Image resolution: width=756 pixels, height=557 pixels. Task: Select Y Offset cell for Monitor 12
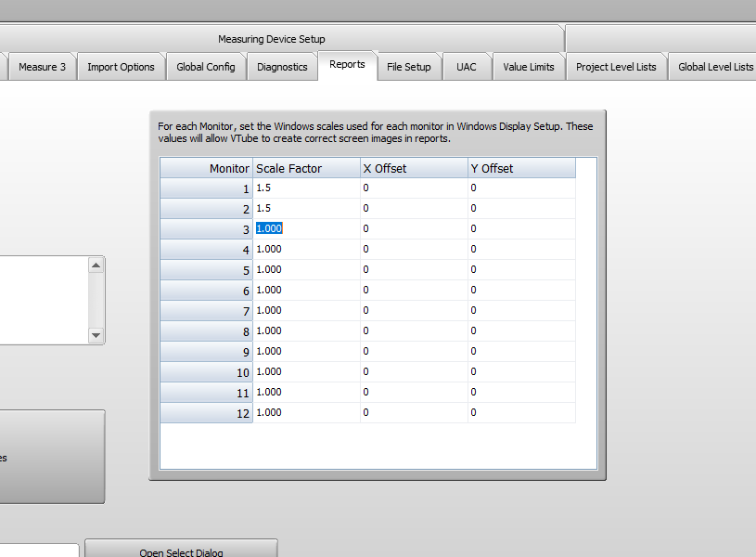(521, 413)
